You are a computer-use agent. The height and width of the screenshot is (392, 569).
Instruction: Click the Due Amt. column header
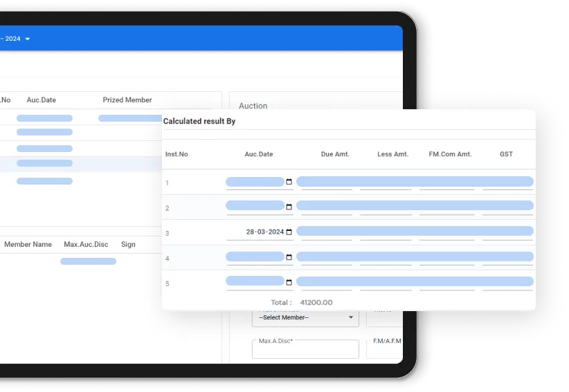(335, 154)
